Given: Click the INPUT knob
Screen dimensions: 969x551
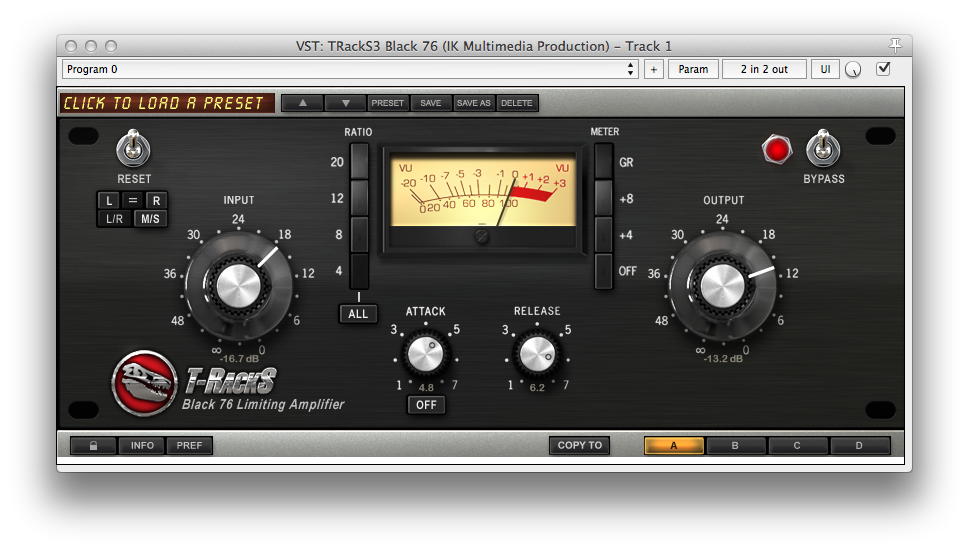Looking at the screenshot, I should [x=239, y=286].
